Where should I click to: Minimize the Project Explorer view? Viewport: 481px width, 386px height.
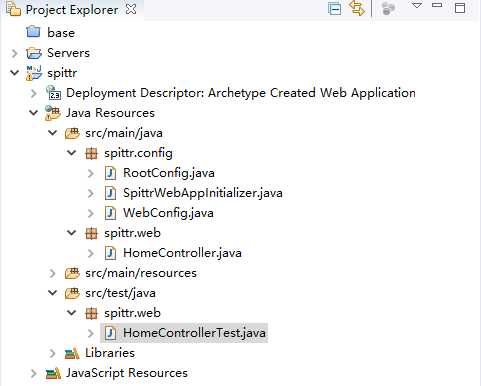coord(437,5)
